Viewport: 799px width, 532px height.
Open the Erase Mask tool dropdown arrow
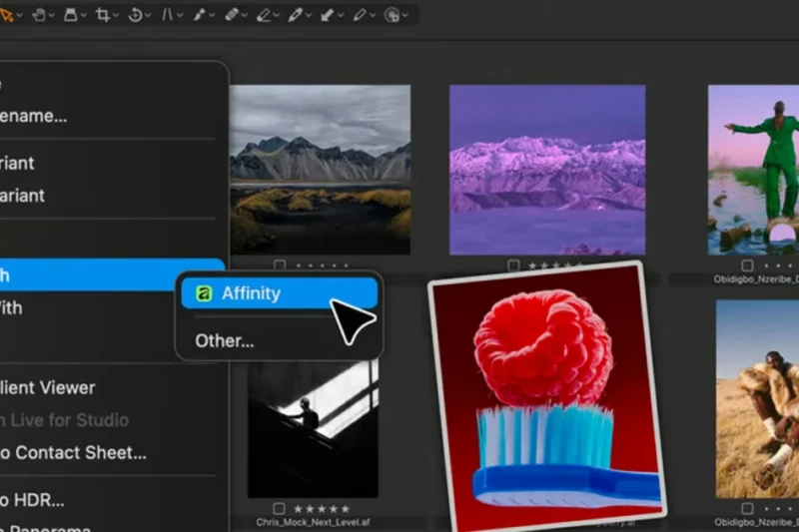point(277,15)
